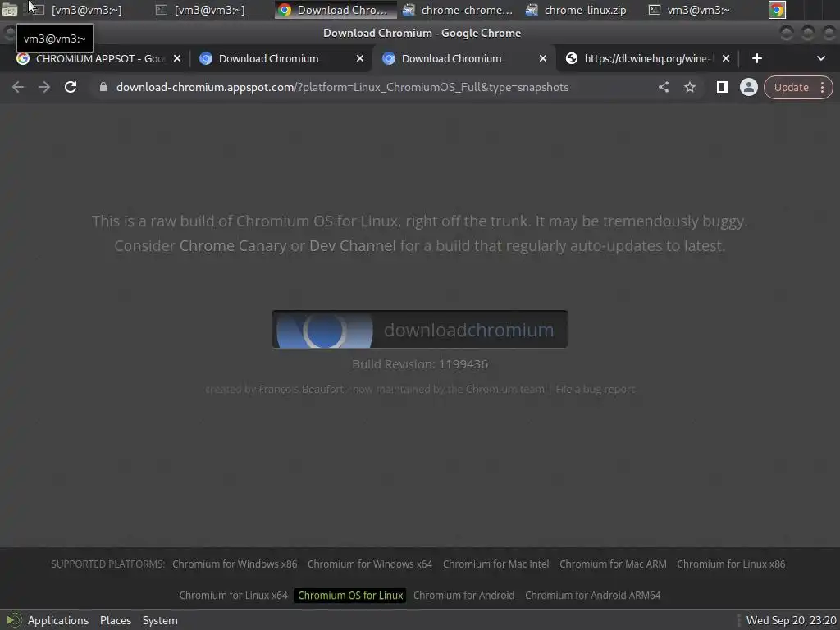View site information via the lock icon
Viewport: 840px width, 630px height.
click(103, 87)
